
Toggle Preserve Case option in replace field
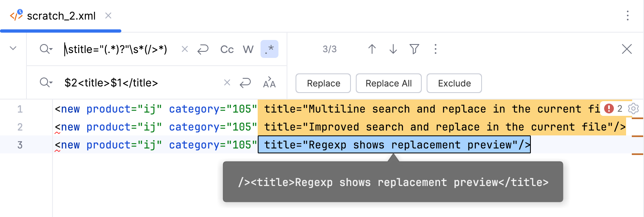coord(269,83)
